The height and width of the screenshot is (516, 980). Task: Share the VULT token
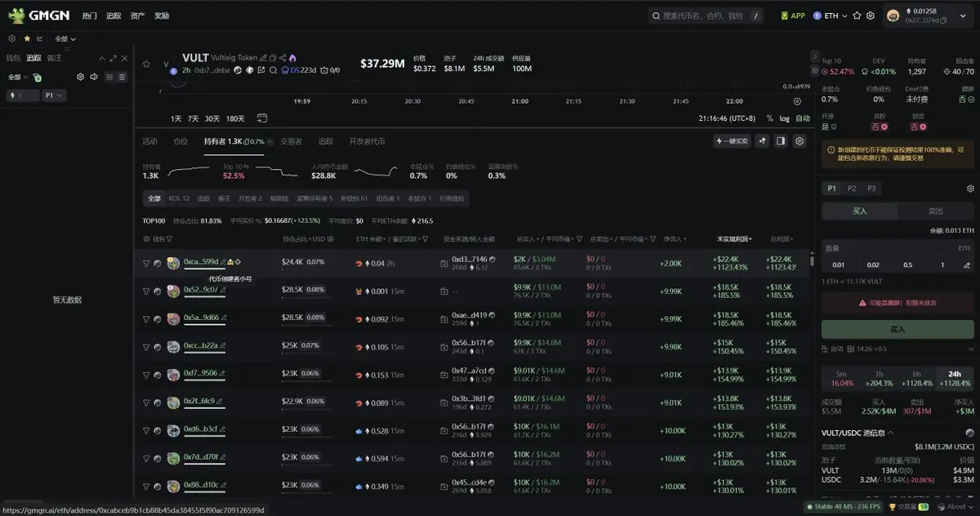tap(283, 58)
